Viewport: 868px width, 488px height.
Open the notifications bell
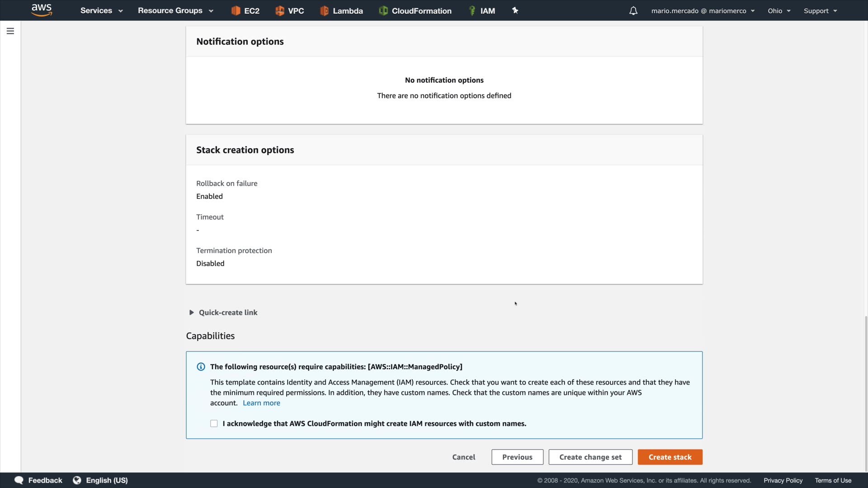pos(633,10)
